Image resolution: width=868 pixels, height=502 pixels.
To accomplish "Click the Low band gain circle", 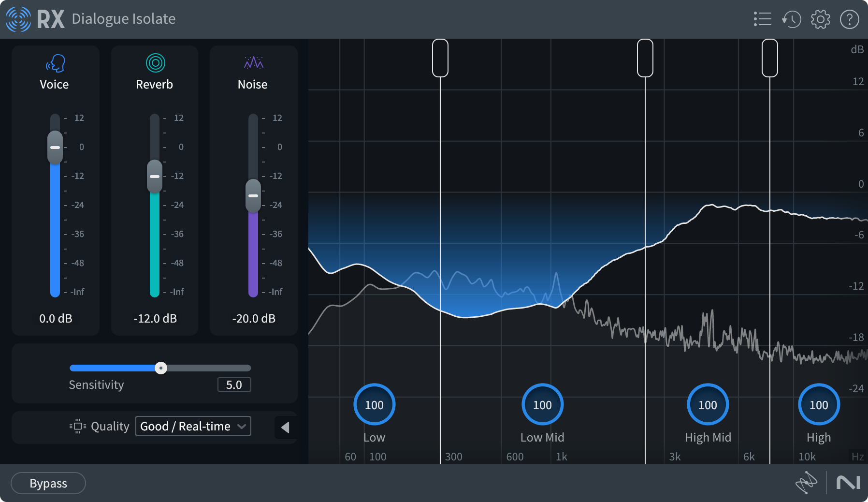I will [374, 404].
